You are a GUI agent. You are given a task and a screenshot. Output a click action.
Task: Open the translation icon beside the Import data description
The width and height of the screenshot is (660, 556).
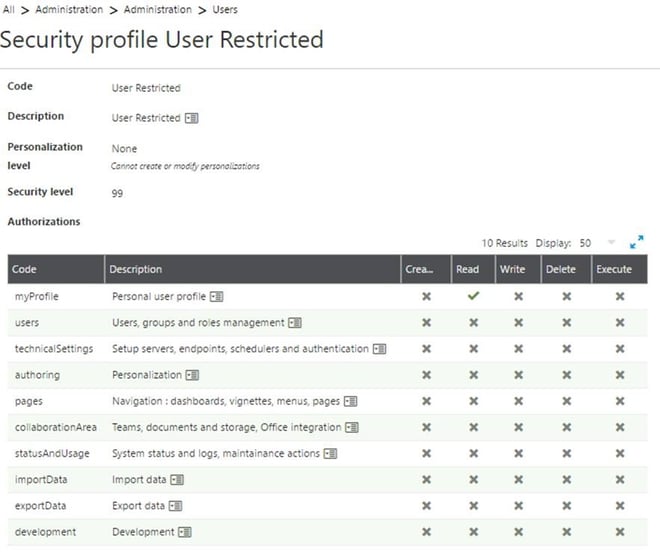pyautogui.click(x=177, y=480)
